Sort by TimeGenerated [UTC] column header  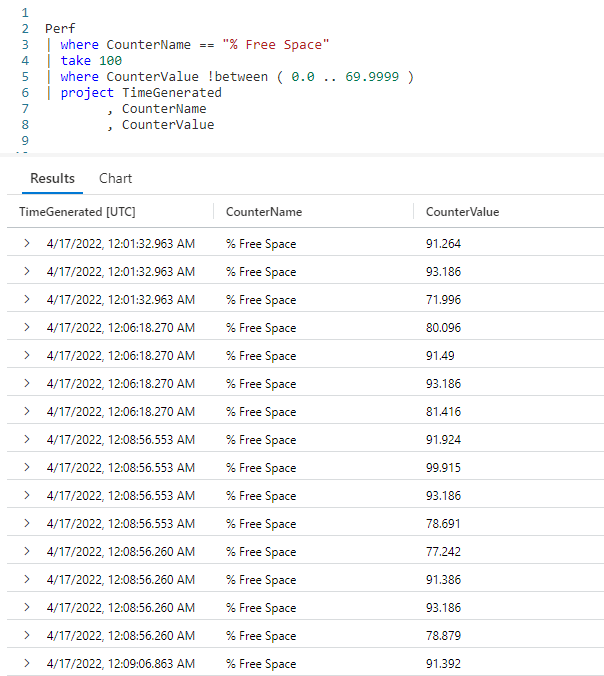tap(77, 212)
